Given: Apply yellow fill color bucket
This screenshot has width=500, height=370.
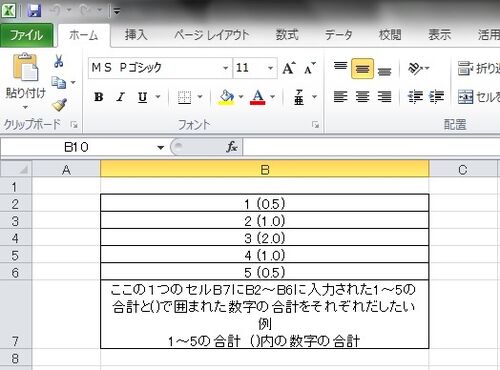Looking at the screenshot, I should [x=226, y=97].
